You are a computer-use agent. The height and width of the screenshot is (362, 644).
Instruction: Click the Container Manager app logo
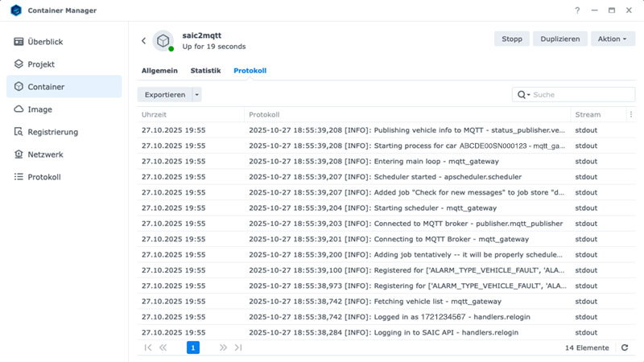click(x=16, y=10)
